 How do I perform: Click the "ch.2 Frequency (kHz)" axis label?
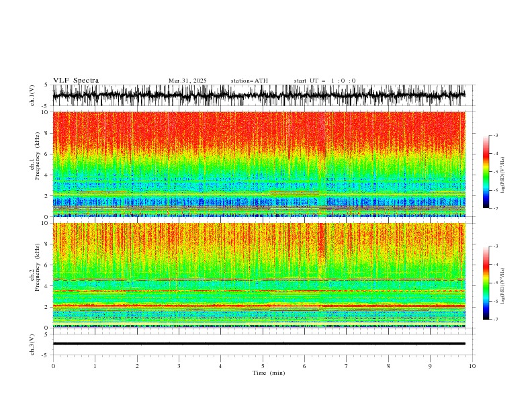(35, 267)
